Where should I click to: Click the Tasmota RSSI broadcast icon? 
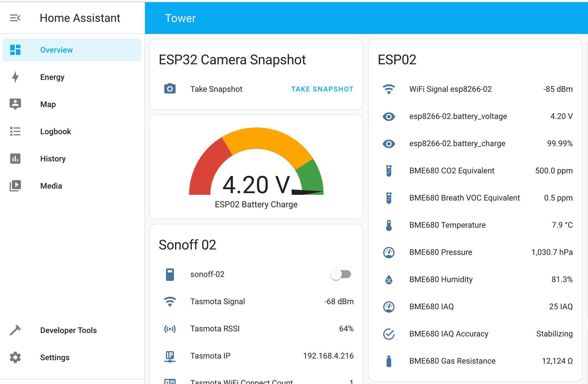pyautogui.click(x=170, y=329)
